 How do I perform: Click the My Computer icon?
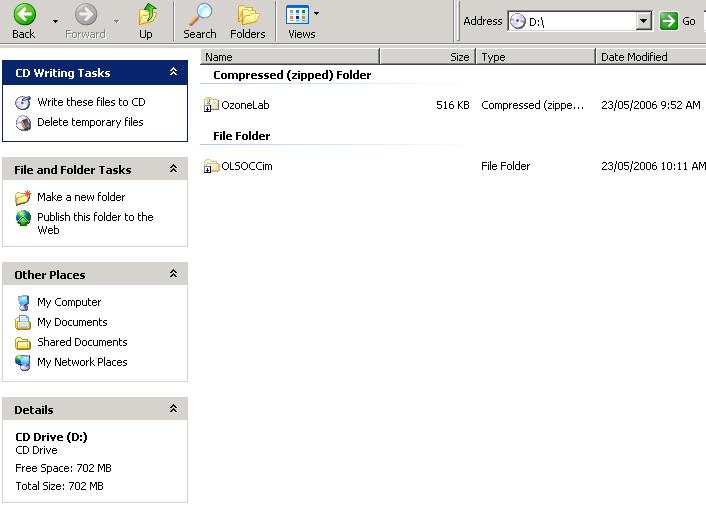[23, 303]
